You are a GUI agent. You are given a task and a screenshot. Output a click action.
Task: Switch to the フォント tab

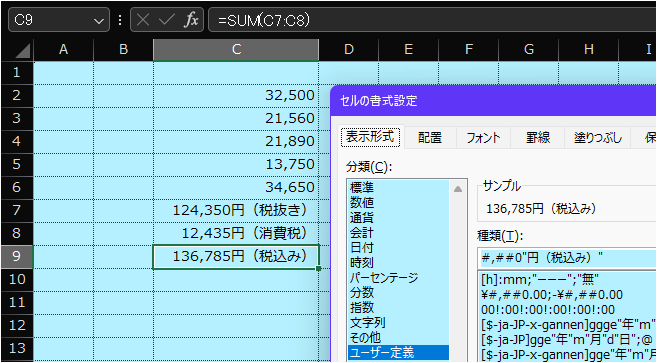click(483, 137)
